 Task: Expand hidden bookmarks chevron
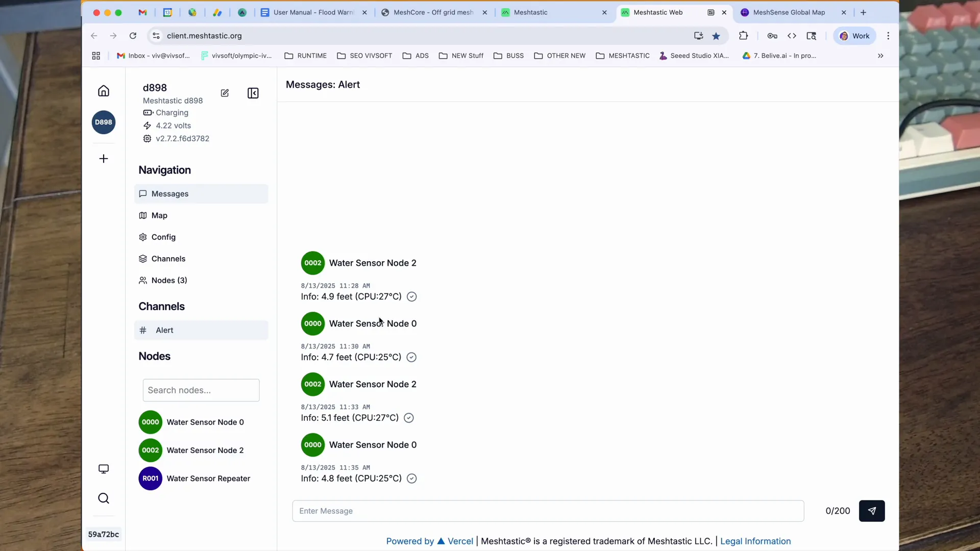click(880, 56)
